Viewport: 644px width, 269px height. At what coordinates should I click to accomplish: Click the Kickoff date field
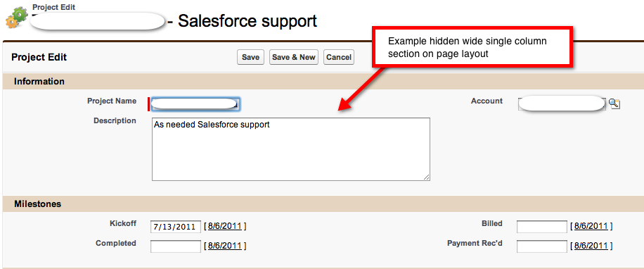[x=175, y=226]
